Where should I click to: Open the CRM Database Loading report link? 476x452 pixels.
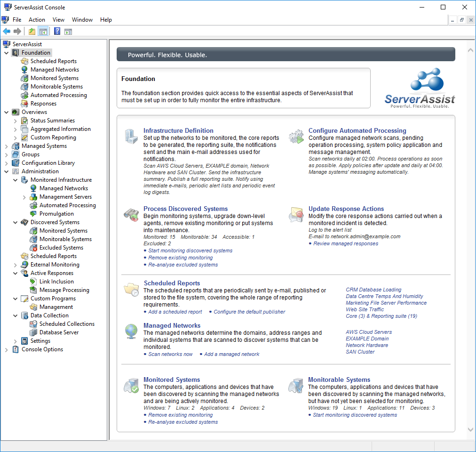point(373,290)
